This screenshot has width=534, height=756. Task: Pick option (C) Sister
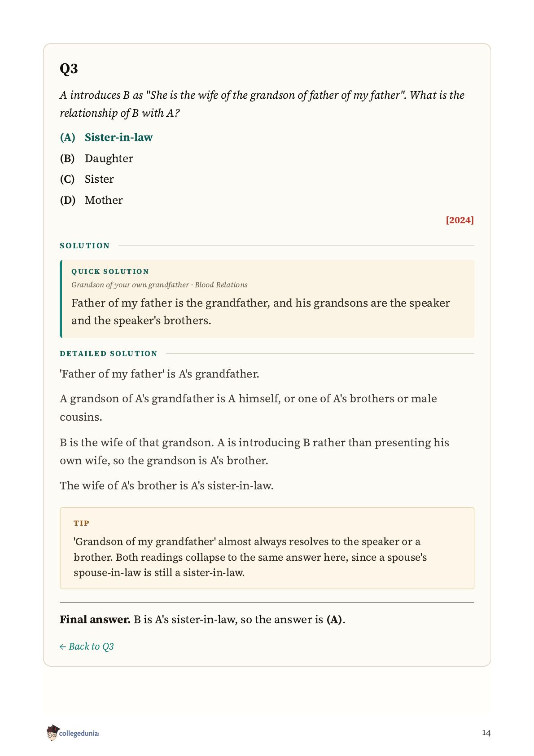[87, 179]
